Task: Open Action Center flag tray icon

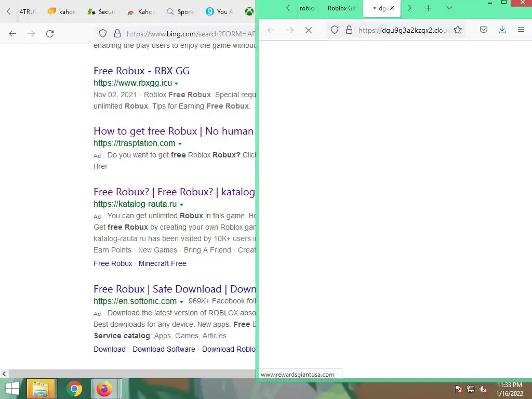Action: tap(458, 389)
